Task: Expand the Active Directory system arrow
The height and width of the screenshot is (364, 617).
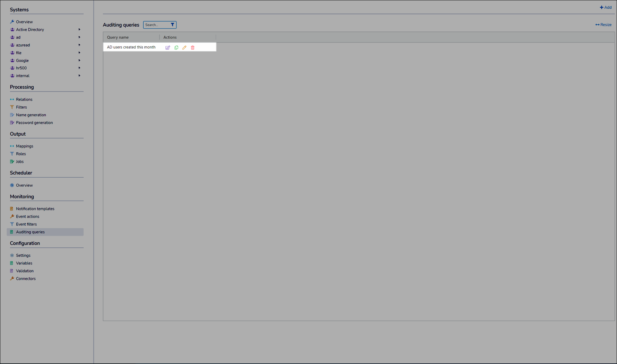Action: point(79,30)
